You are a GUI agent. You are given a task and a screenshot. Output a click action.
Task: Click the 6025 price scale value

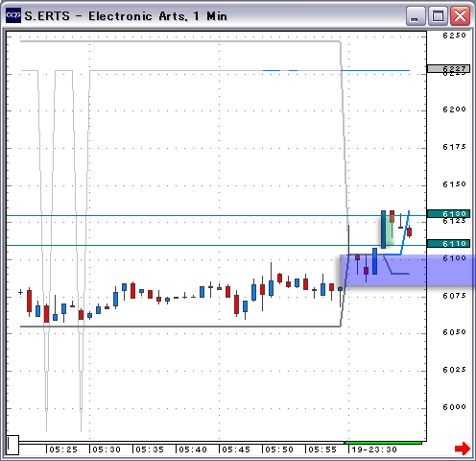454,370
